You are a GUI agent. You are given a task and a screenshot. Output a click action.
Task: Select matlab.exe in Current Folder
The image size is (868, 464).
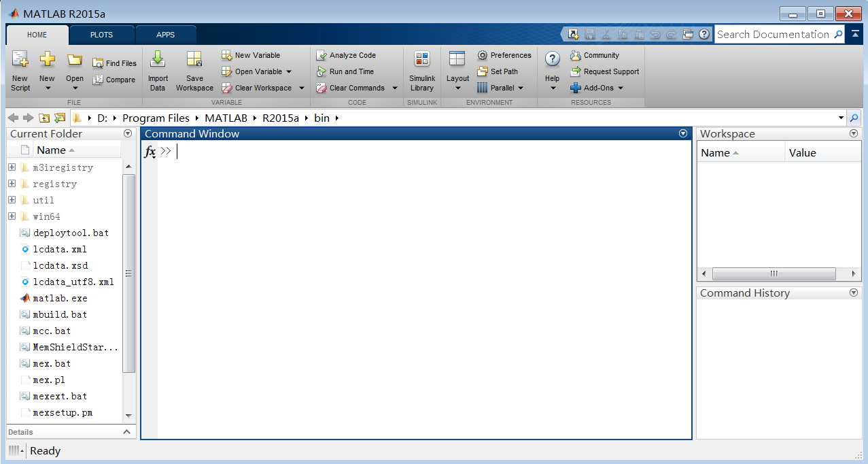click(60, 298)
